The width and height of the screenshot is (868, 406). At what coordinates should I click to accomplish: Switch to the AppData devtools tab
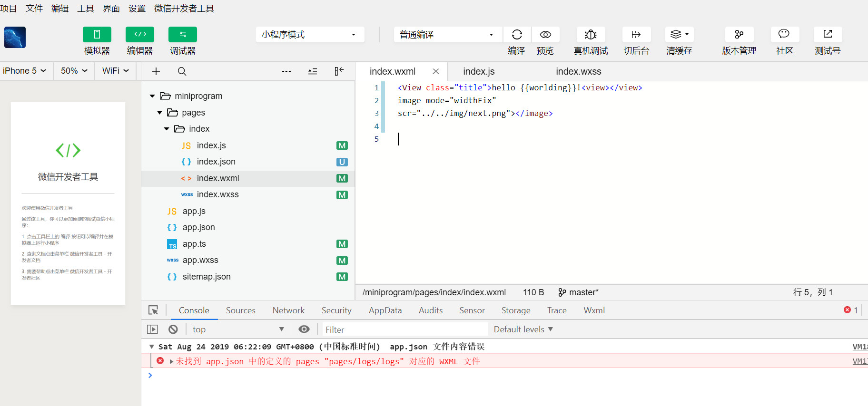[x=385, y=310]
